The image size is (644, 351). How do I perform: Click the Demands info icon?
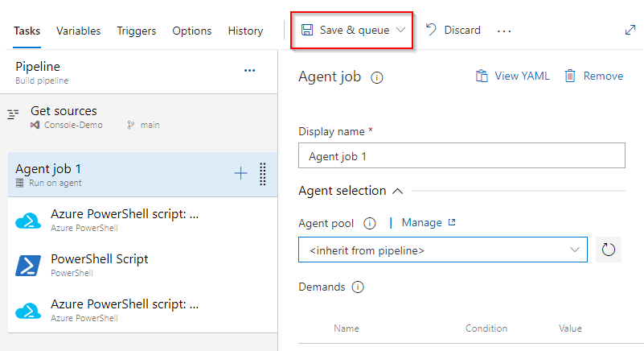pos(358,287)
